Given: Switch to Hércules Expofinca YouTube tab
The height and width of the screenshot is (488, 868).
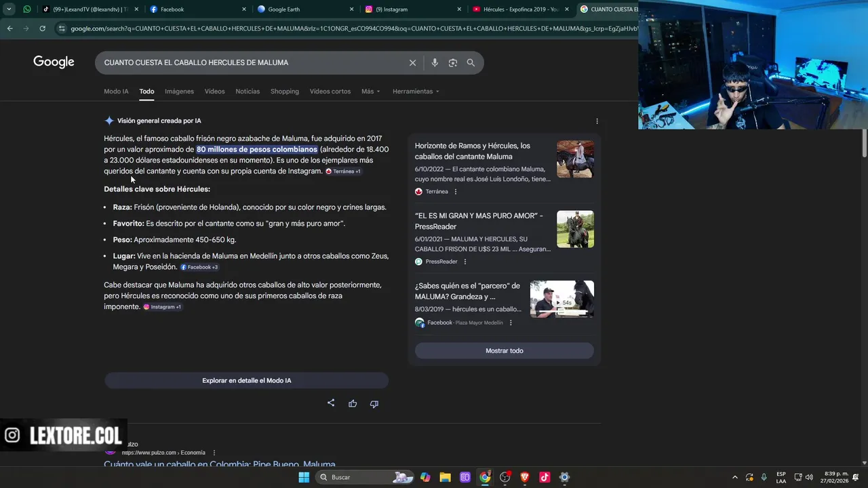Looking at the screenshot, I should (x=521, y=9).
